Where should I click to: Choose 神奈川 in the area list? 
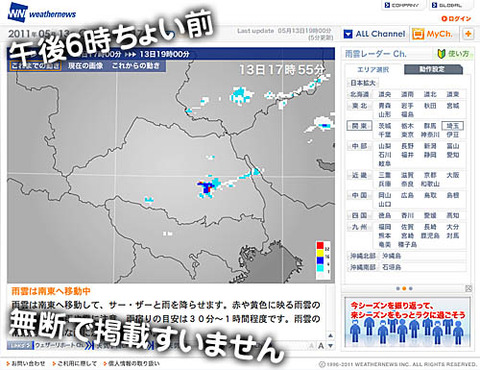pos(430,135)
